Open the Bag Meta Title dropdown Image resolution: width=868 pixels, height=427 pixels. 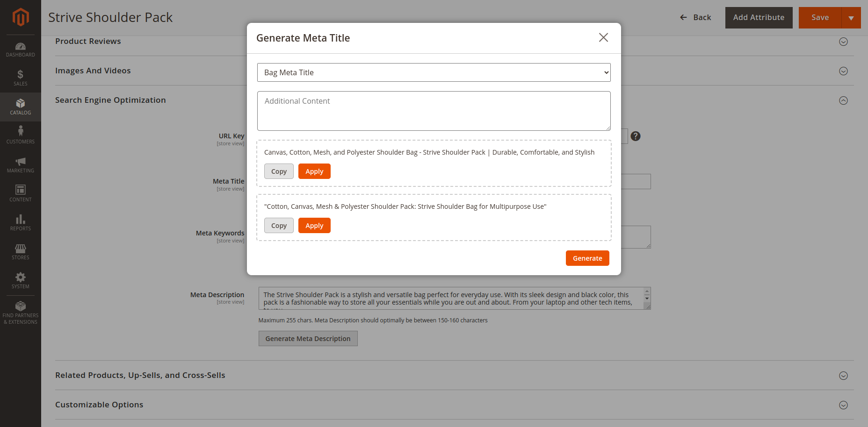tap(434, 72)
